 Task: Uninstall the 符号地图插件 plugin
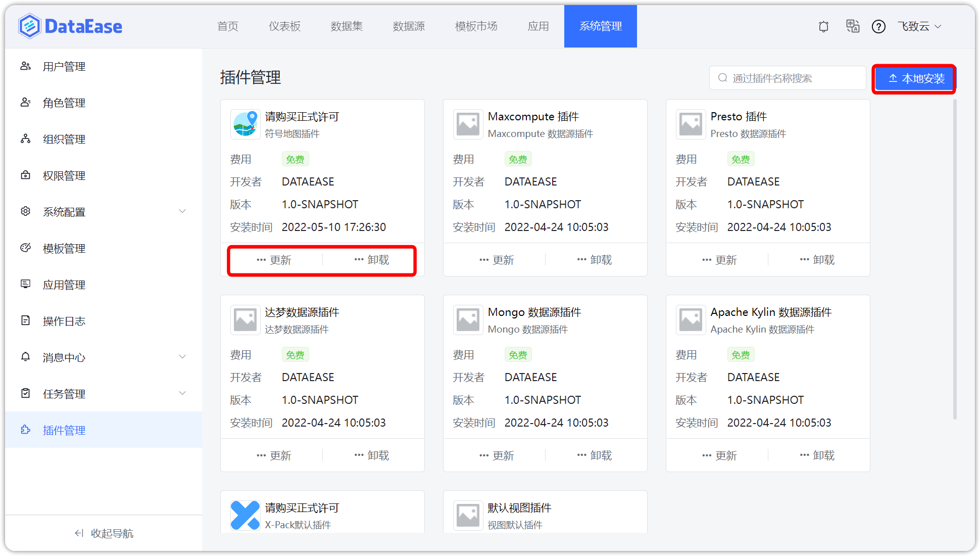(372, 260)
